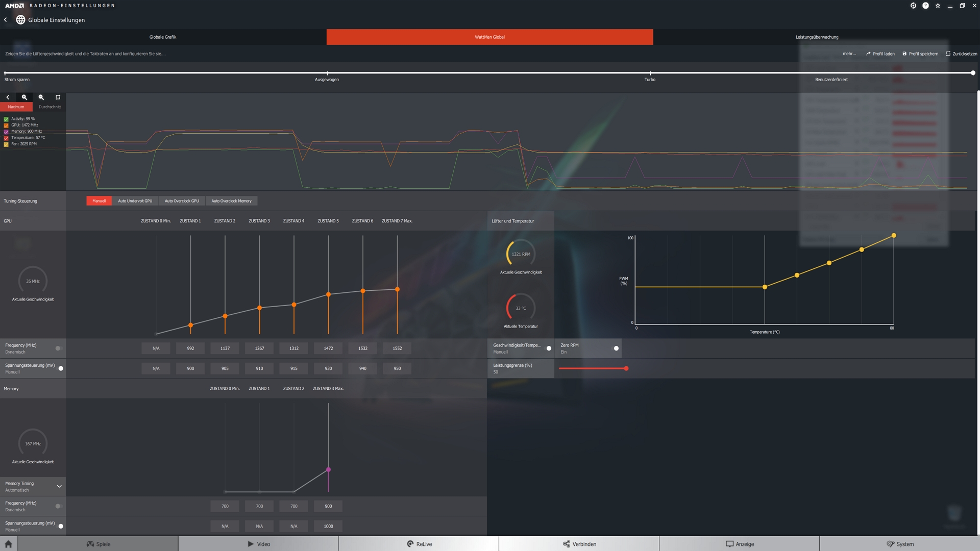The width and height of the screenshot is (980, 551).
Task: Open the Verbinden section
Action: pyautogui.click(x=579, y=544)
